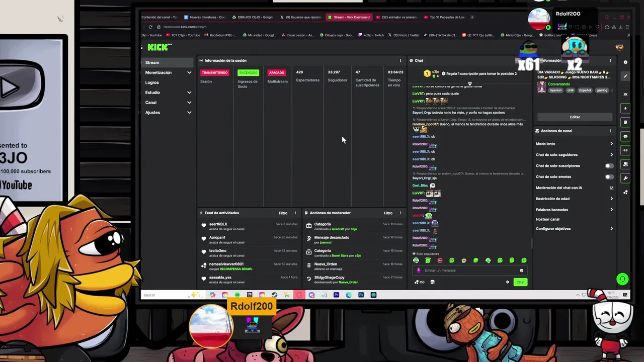
Task: Switch to Stream - Kick Dashboard browser tab
Action: point(349,17)
